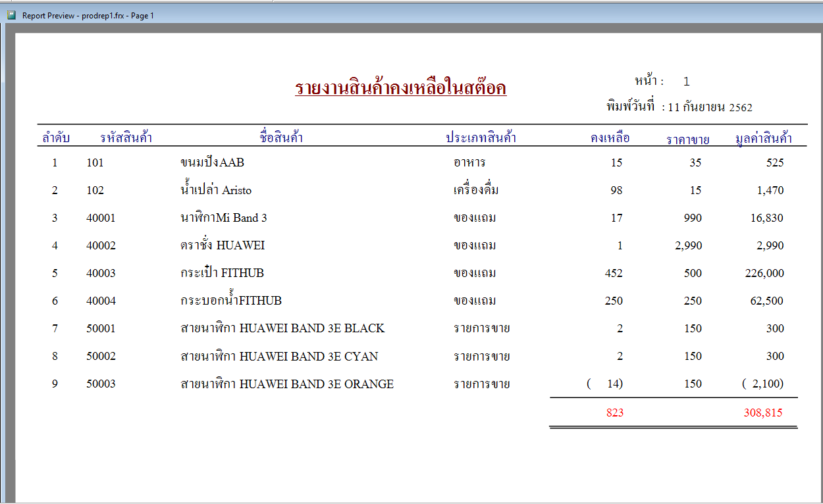
Task: Click product name กระเป๋า FITHUB
Action: [222, 272]
